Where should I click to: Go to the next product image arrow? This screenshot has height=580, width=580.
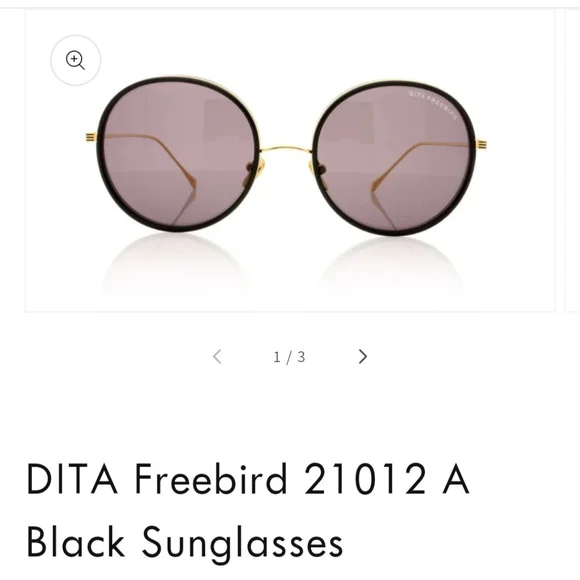pyautogui.click(x=363, y=357)
